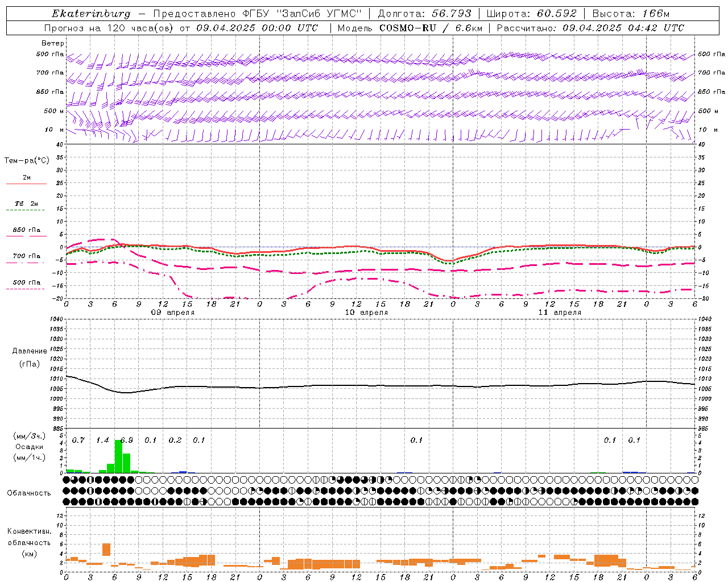Select the 'Предоставлено ФГБУ "ЗапСиб УГМС"' provider text
Viewport: 728px width, 582px height.
258,14
